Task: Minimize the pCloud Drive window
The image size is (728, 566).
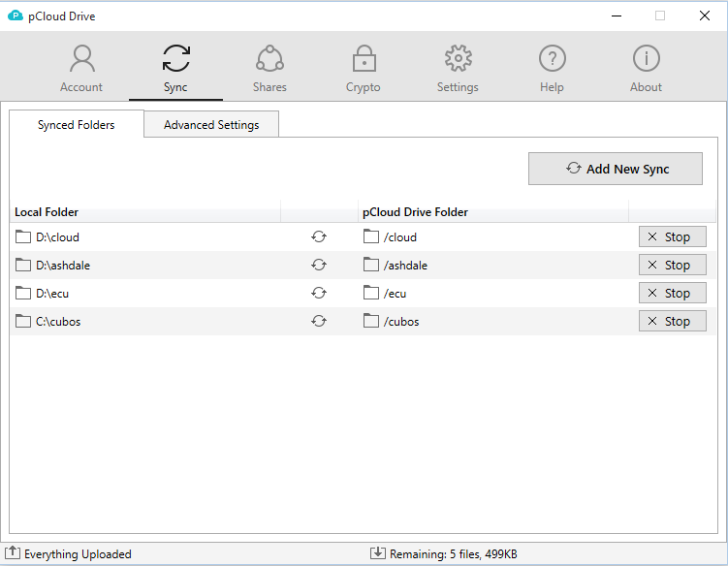Action: [617, 16]
